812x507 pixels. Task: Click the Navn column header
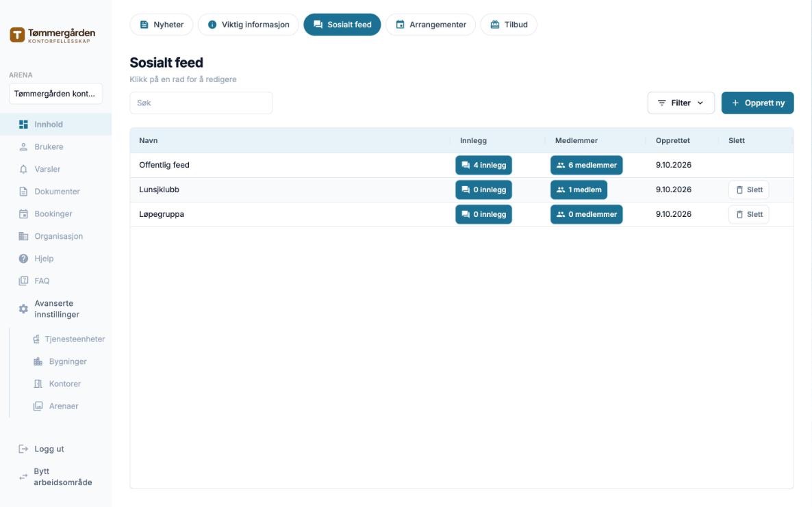point(148,140)
